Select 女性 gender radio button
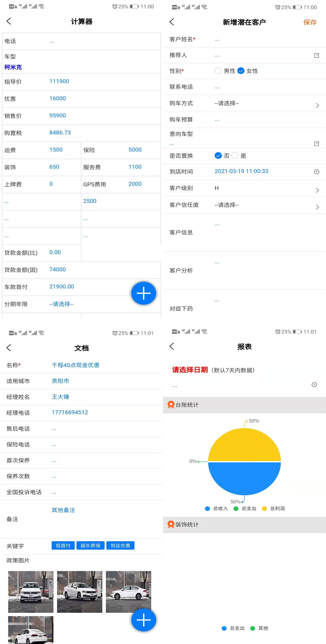Viewport: 326px width, 644px height. point(241,71)
